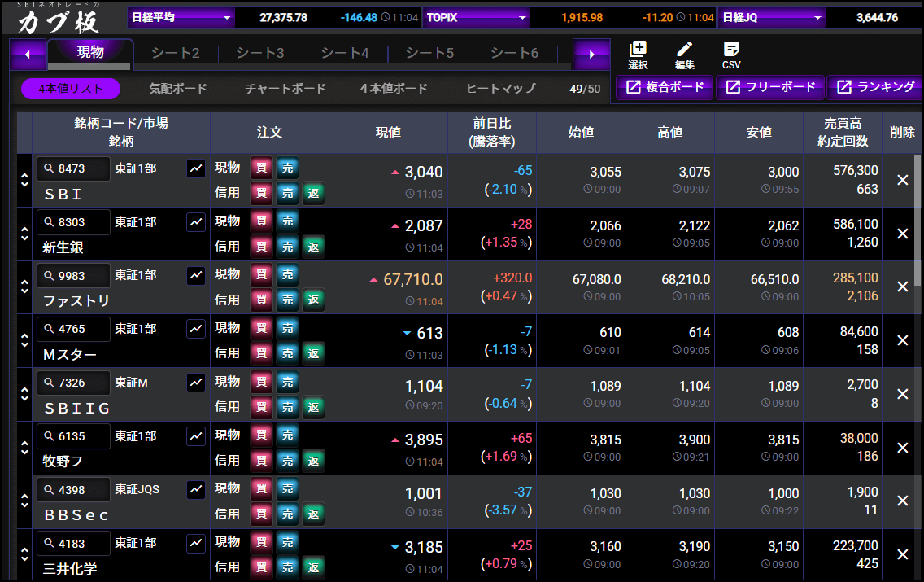
Task: Delete the 新生銀 row with X
Action: 902,234
